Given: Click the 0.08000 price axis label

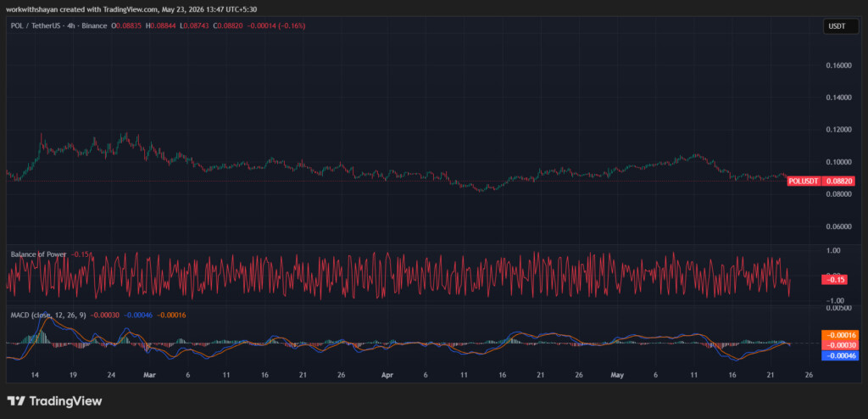Looking at the screenshot, I should click(838, 194).
